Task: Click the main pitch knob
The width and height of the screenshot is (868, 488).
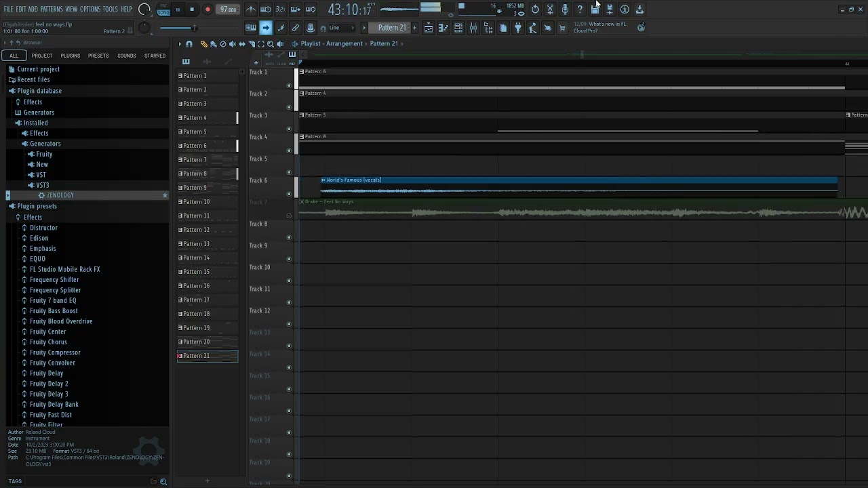Action: point(144,28)
